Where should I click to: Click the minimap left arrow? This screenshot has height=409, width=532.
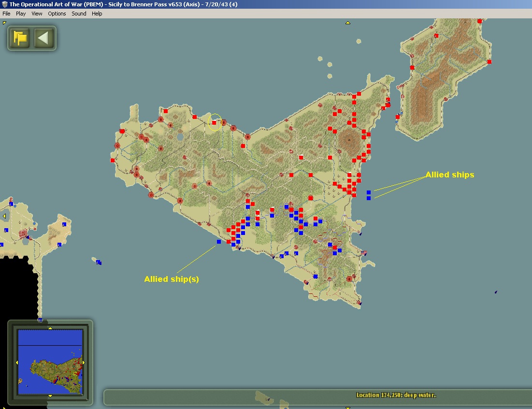(17, 363)
